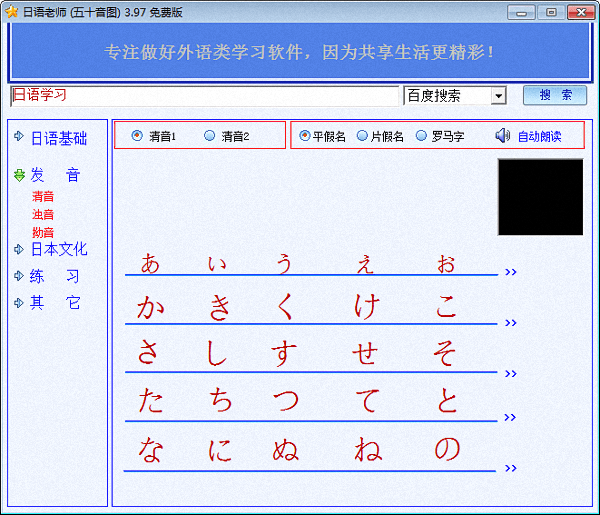
Task: Open the 拗音 sub-item under 发音
Action: 43,232
